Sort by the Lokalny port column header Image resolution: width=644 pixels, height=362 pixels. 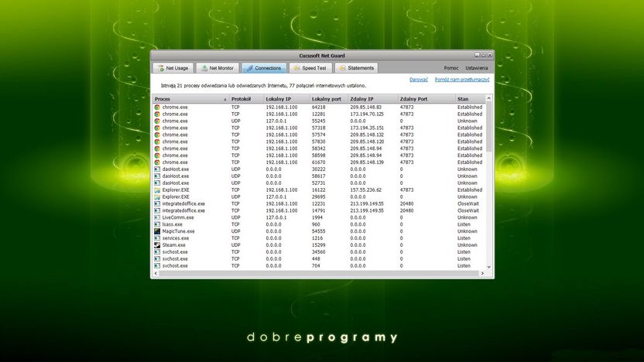(x=328, y=99)
